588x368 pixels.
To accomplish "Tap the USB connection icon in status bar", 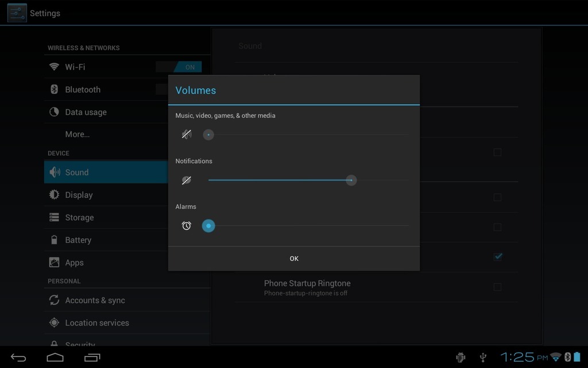I will 483,357.
